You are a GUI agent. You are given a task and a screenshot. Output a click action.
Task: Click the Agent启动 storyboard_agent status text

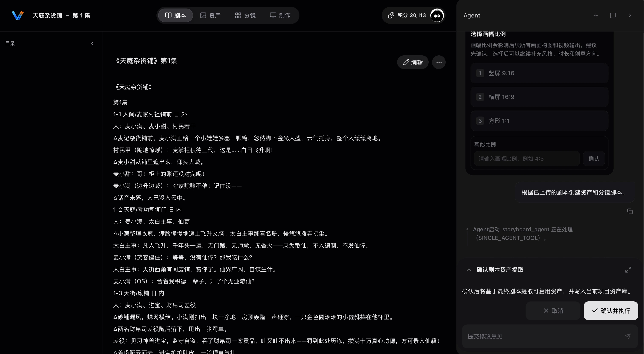point(523,234)
